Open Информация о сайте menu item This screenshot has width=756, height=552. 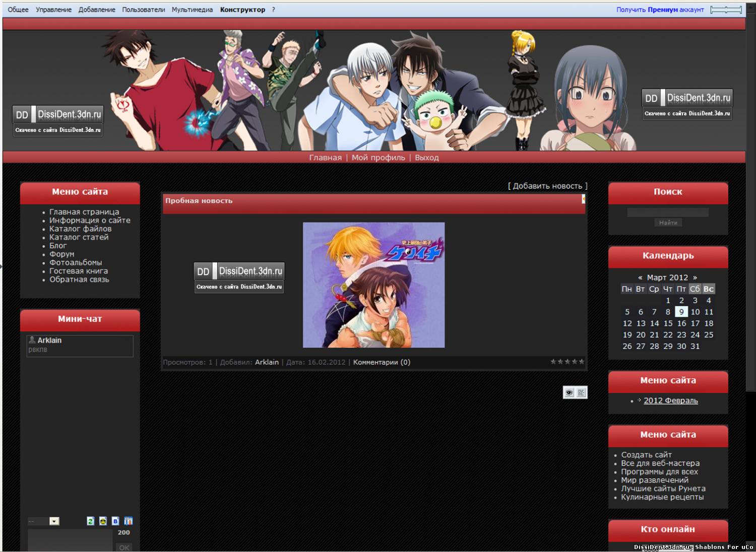tap(90, 220)
